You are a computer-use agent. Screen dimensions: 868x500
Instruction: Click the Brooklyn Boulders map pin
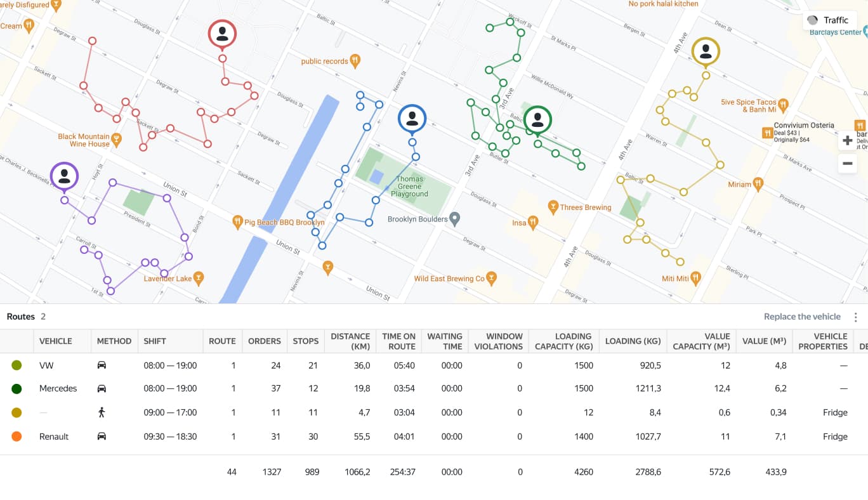click(x=454, y=219)
